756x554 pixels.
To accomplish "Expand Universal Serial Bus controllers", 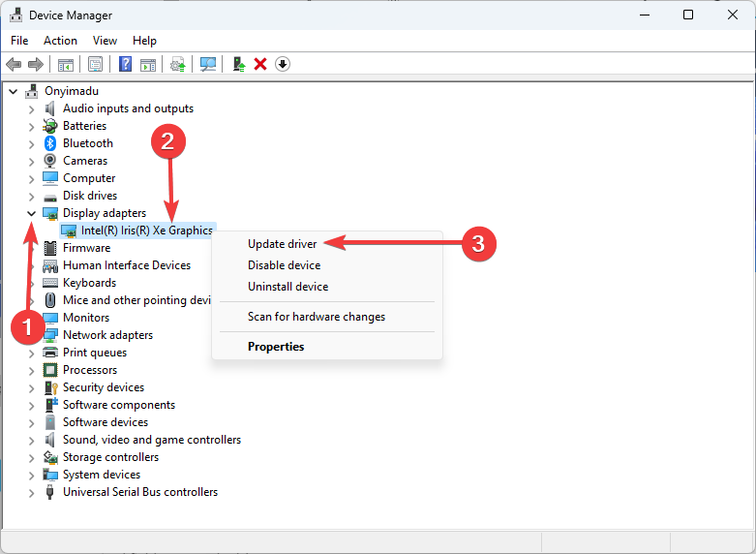I will tap(31, 493).
